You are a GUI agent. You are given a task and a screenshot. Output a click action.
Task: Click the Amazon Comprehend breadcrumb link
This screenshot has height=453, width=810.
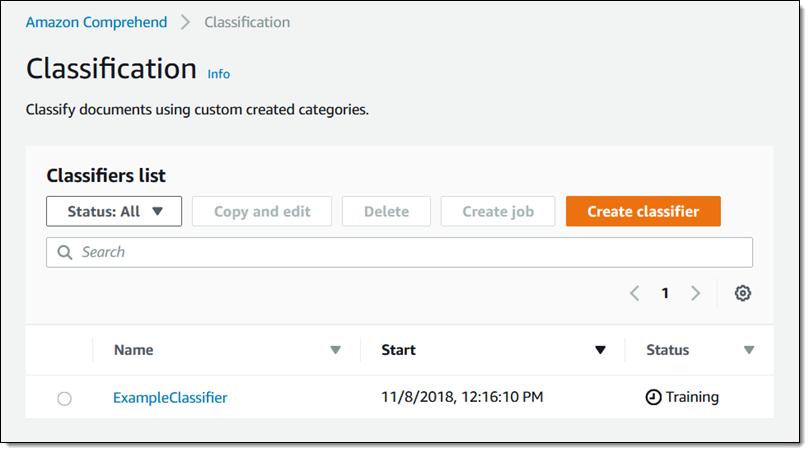[95, 22]
